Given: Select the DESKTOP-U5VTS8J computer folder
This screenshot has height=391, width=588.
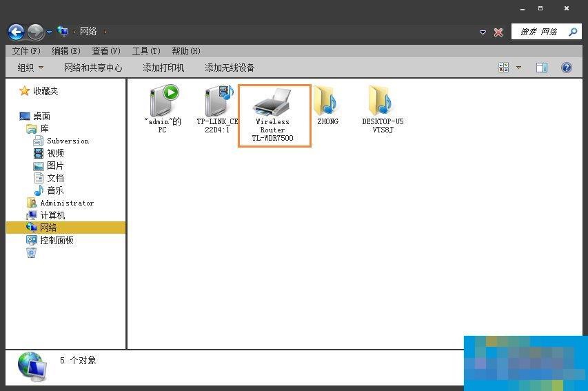Looking at the screenshot, I should click(383, 109).
